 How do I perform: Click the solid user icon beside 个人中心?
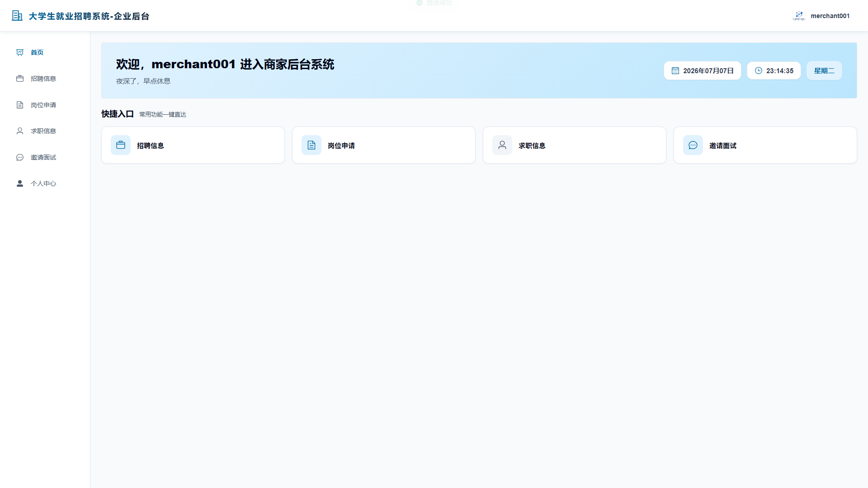pyautogui.click(x=20, y=183)
